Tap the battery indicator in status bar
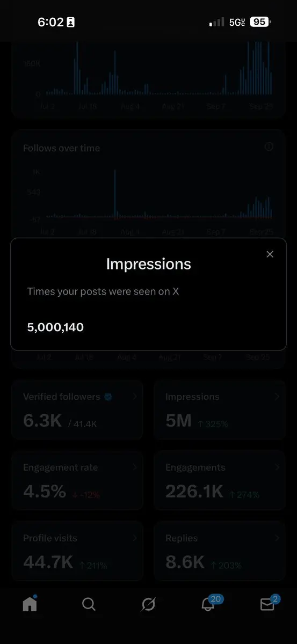 [260, 22]
